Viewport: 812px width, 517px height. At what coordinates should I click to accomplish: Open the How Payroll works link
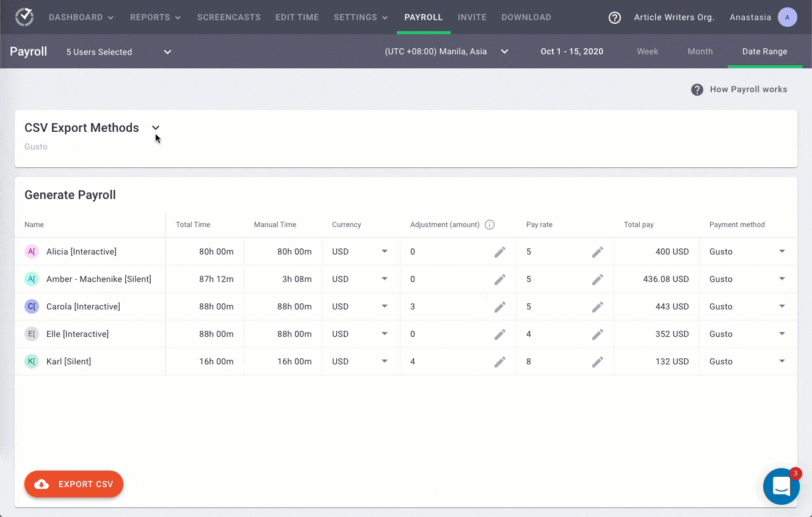pyautogui.click(x=739, y=90)
